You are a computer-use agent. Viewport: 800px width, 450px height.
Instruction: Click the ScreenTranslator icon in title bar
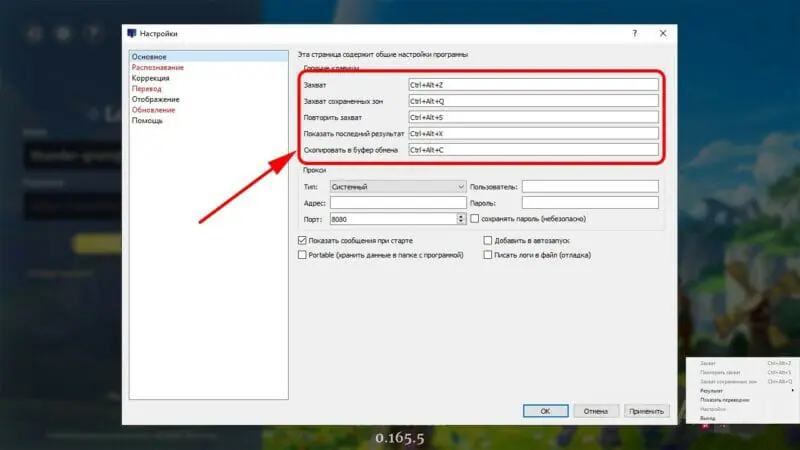[x=131, y=33]
